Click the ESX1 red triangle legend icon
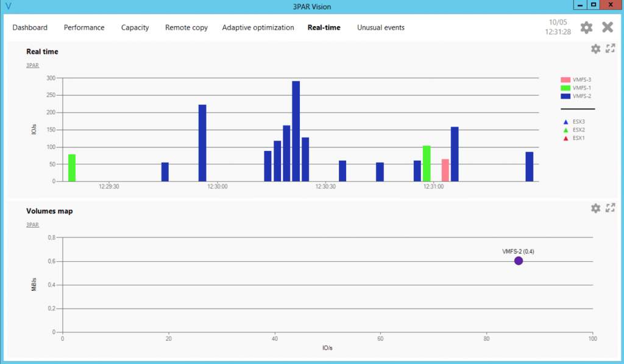Image resolution: width=624 pixels, height=364 pixels. (x=565, y=138)
